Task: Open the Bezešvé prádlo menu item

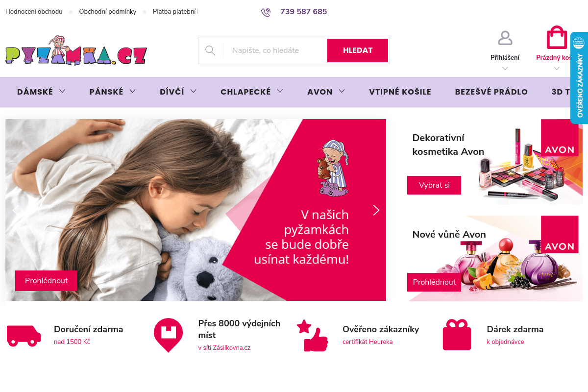Action: [491, 92]
